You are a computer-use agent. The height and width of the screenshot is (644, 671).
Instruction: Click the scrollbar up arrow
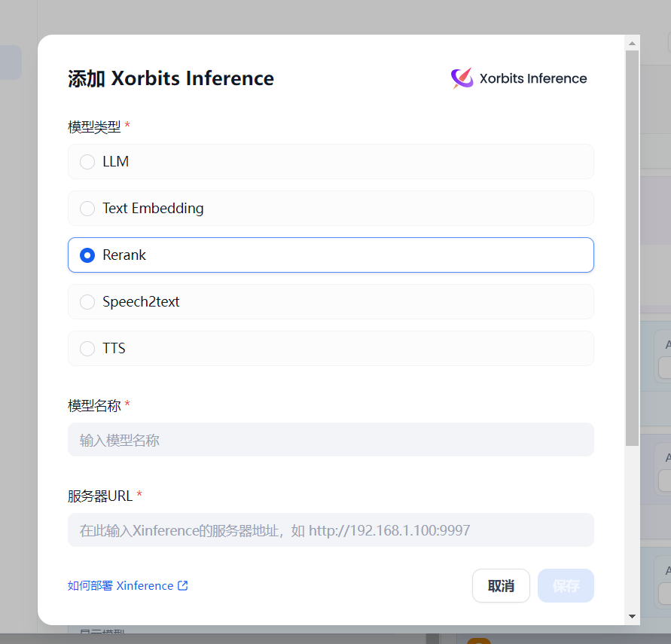[x=631, y=41]
